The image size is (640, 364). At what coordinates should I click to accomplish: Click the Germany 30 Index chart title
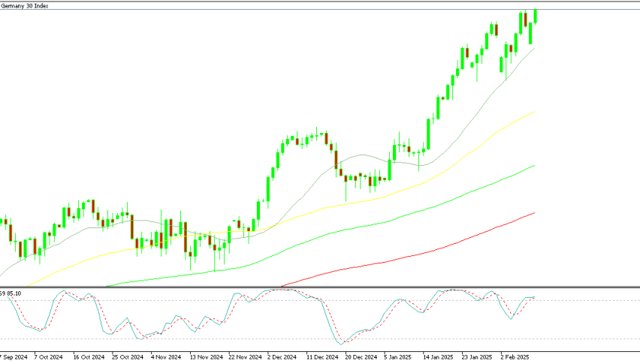coord(25,6)
